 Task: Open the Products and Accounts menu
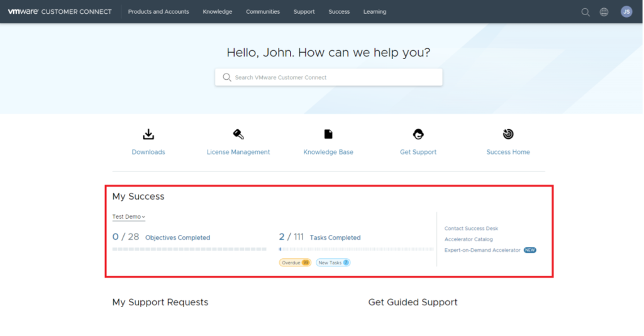[158, 11]
